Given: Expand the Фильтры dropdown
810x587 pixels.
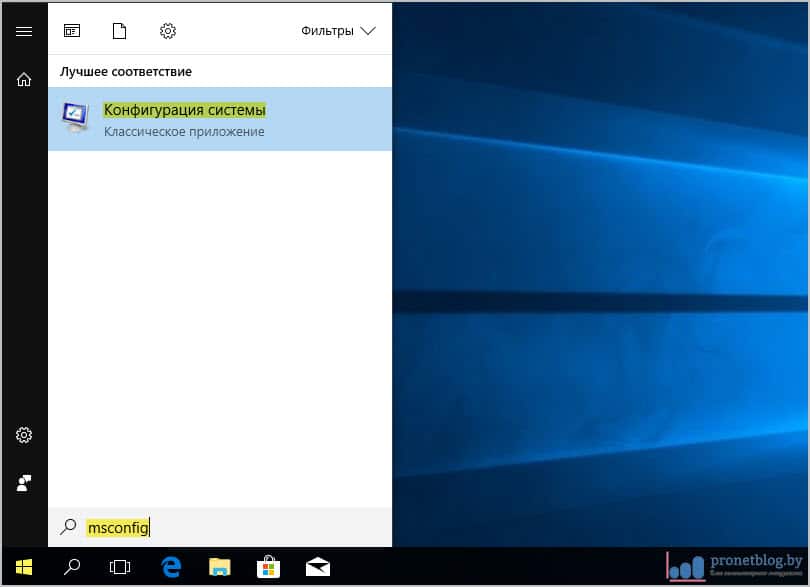Looking at the screenshot, I should click(x=338, y=31).
